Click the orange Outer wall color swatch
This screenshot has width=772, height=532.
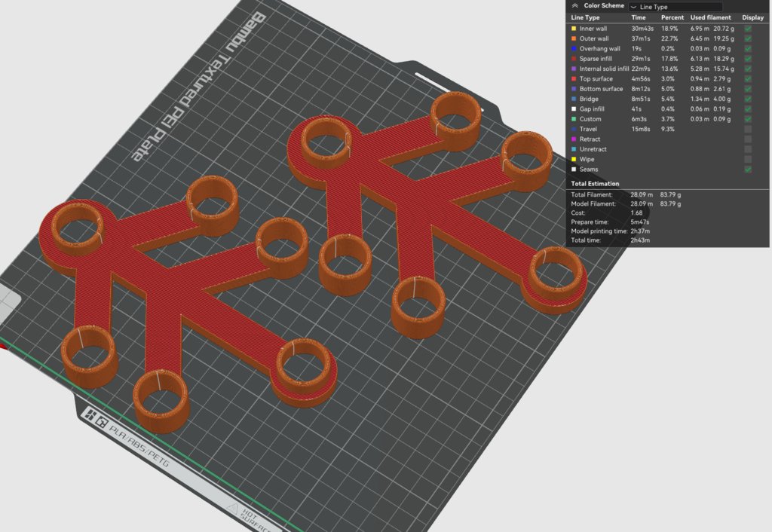pos(574,38)
